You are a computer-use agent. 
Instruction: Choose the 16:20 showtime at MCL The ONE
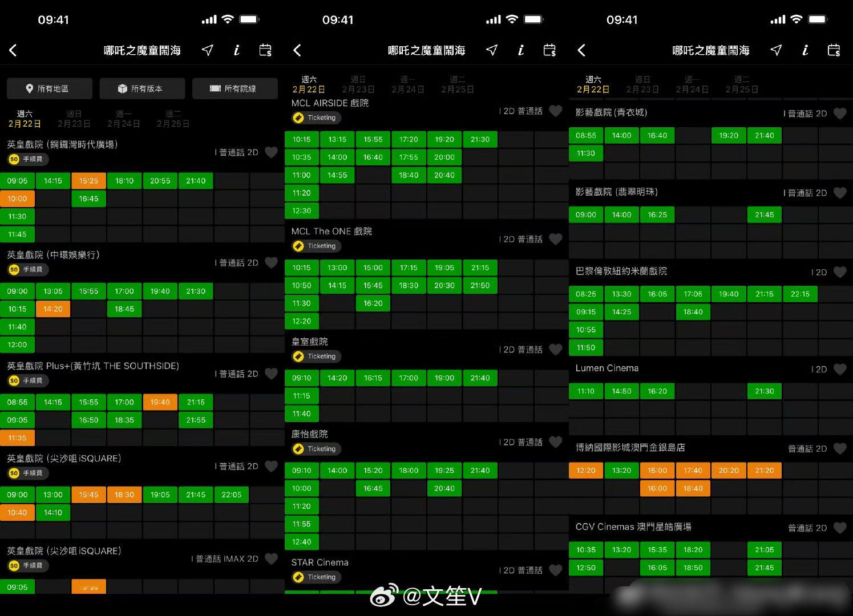(373, 303)
